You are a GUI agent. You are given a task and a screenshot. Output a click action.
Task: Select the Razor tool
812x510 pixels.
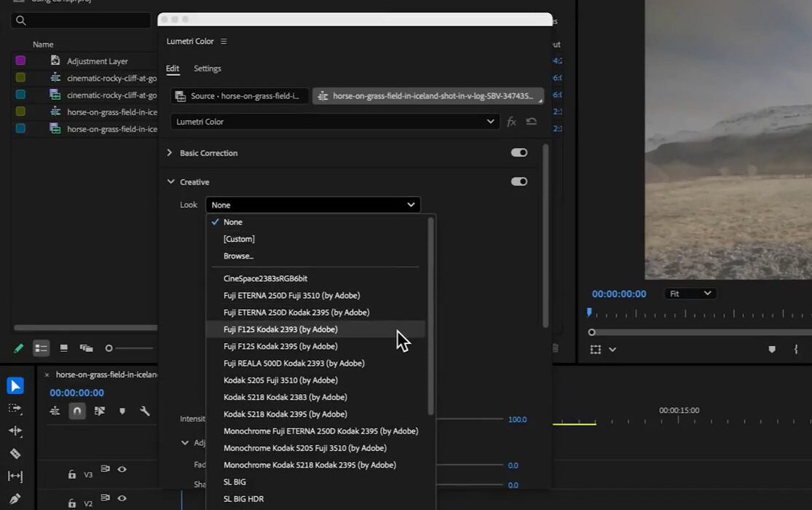[x=15, y=453]
